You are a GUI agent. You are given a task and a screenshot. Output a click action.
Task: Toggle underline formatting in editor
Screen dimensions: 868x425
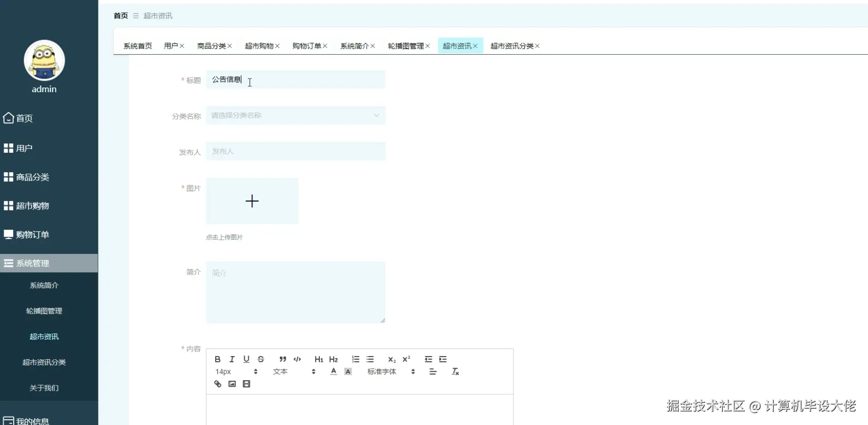click(246, 359)
